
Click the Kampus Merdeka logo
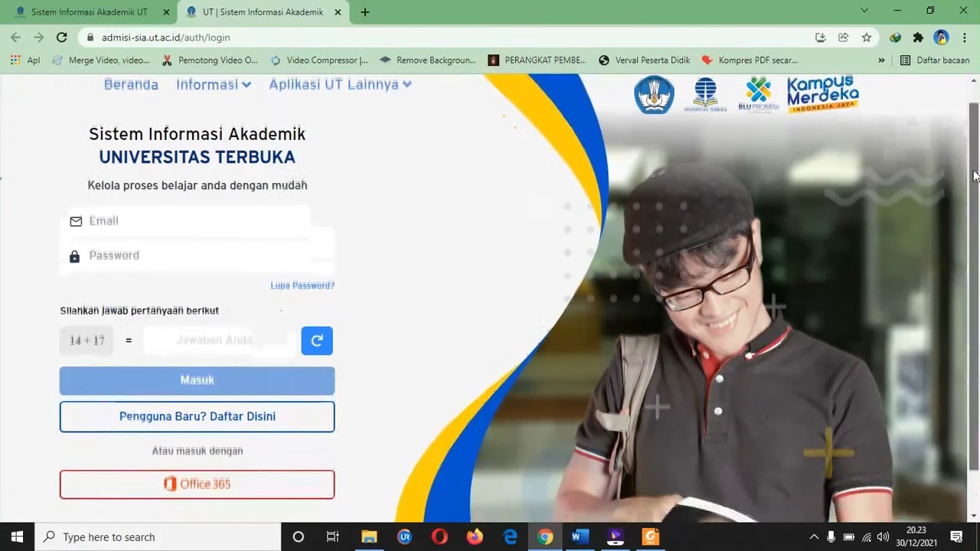(x=823, y=94)
